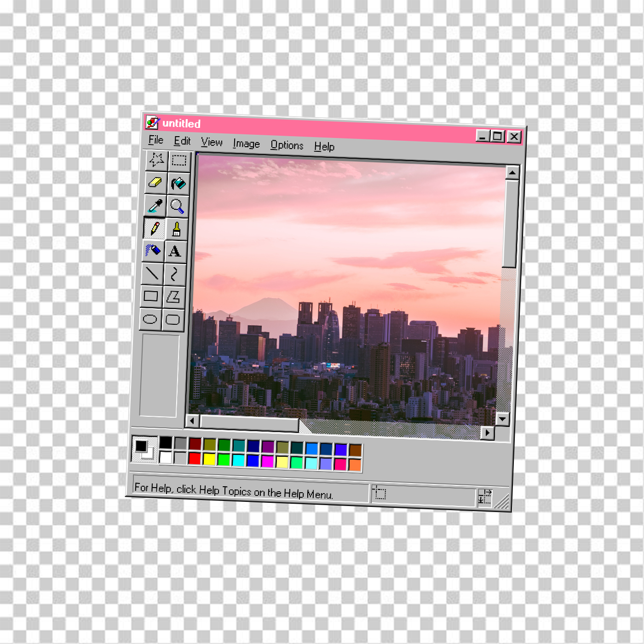Open the Image menu
This screenshot has height=644, width=644.
click(x=246, y=144)
